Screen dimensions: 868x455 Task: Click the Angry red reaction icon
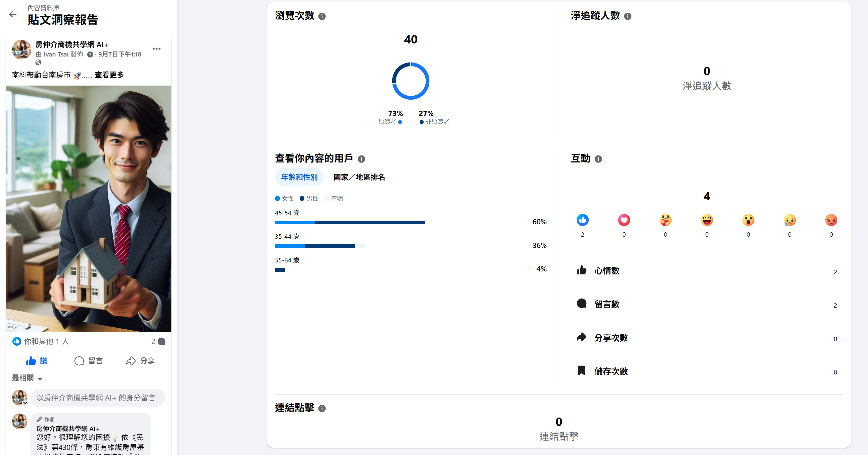click(x=831, y=220)
